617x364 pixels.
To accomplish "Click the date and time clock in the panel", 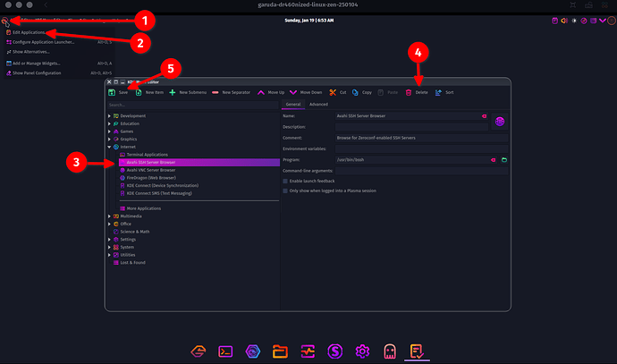I will [309, 21].
